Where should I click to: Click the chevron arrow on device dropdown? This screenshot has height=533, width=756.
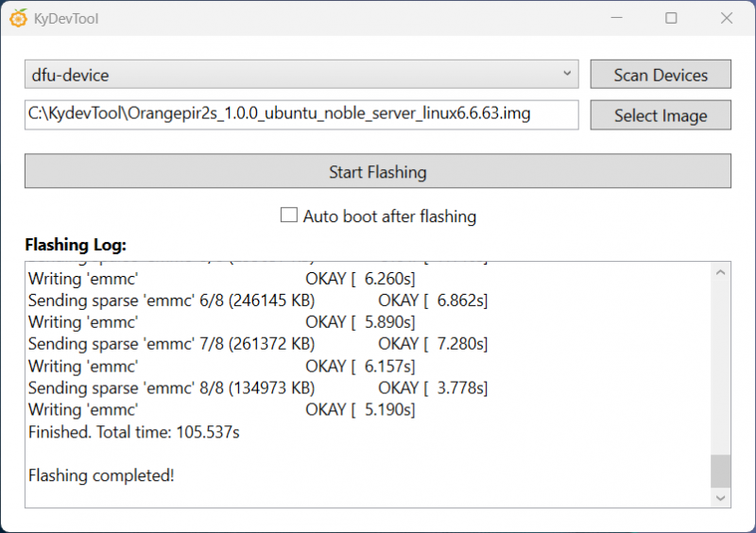567,74
